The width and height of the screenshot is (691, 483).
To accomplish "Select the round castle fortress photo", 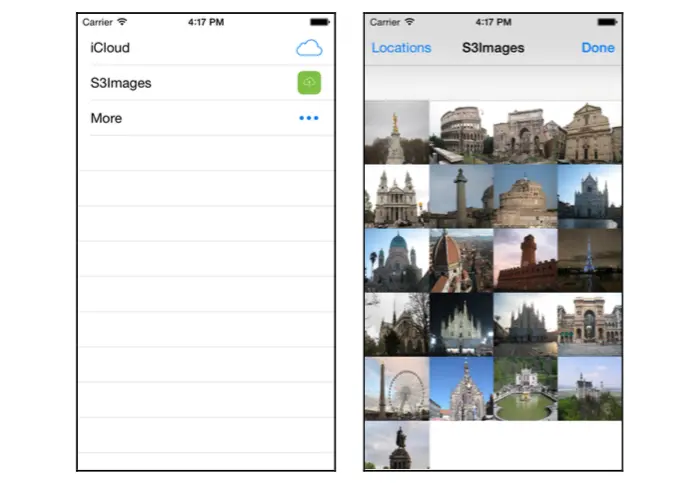I will coord(525,196).
